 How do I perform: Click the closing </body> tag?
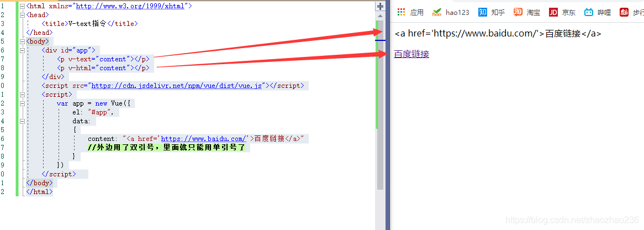[x=39, y=183]
